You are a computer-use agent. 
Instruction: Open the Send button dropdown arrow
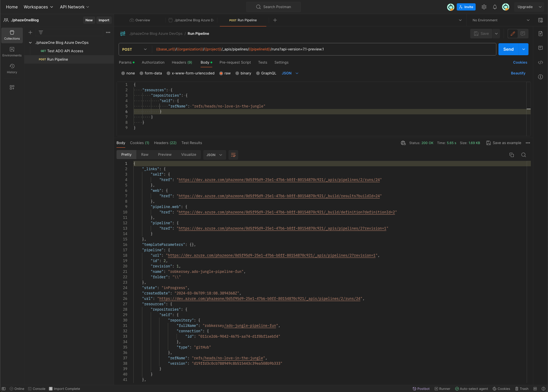pyautogui.click(x=524, y=49)
